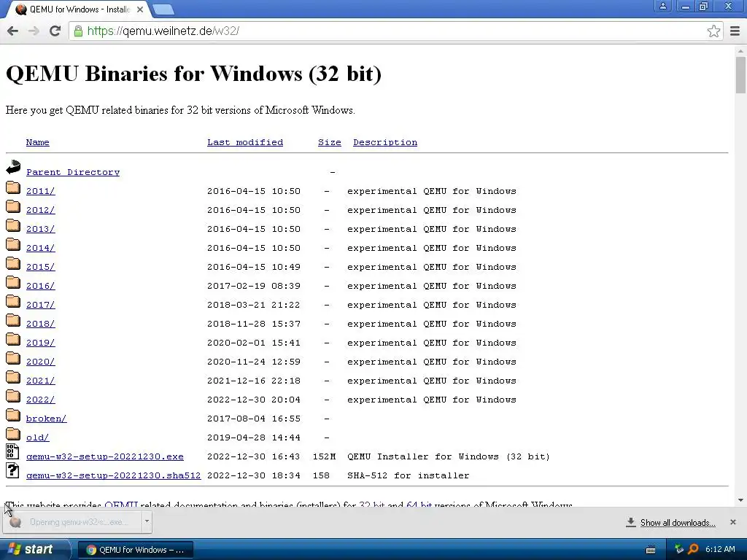The width and height of the screenshot is (747, 560).
Task: Open the 2016/ folder link
Action: point(41,286)
